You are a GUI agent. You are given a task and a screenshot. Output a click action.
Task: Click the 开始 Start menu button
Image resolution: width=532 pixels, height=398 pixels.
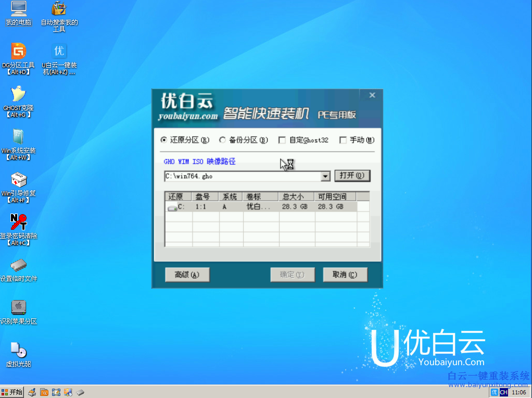pyautogui.click(x=11, y=392)
